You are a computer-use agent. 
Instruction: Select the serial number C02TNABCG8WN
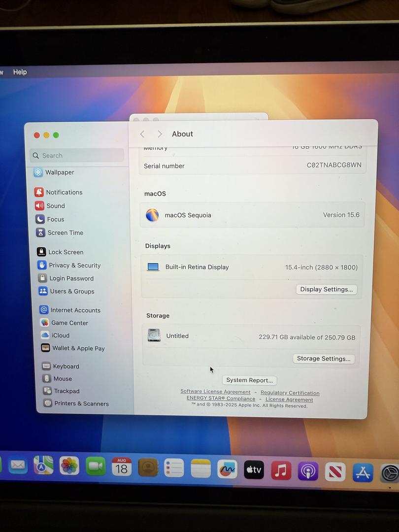point(334,165)
